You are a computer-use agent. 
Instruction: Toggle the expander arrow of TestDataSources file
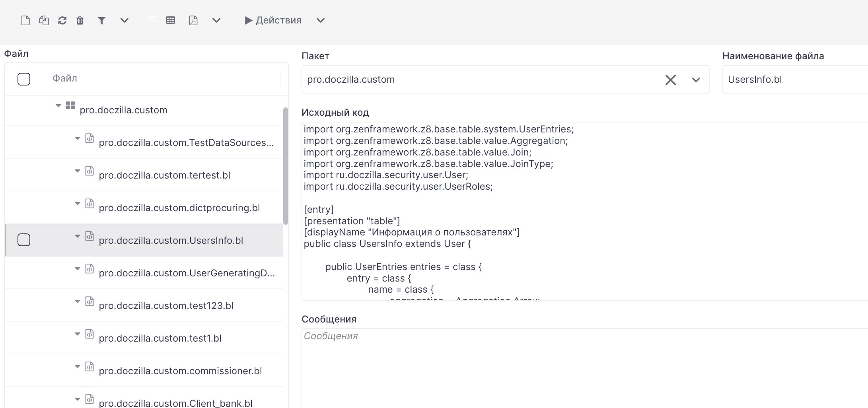[78, 138]
